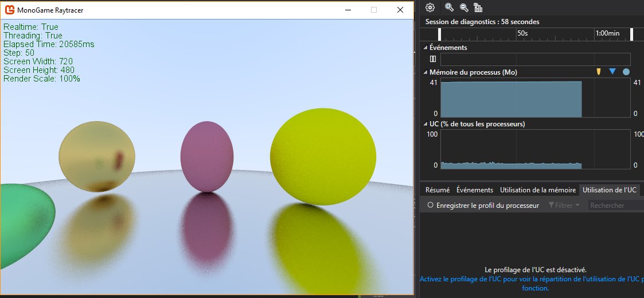Click the 'Screen Width: 720' text
Image resolution: width=644 pixels, height=298 pixels.
click(38, 61)
